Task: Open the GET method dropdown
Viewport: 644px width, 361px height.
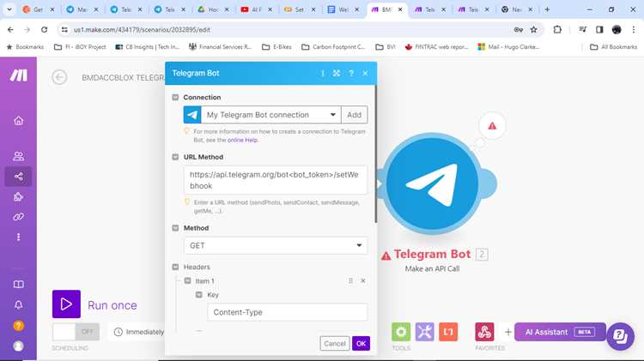Action: (276, 245)
